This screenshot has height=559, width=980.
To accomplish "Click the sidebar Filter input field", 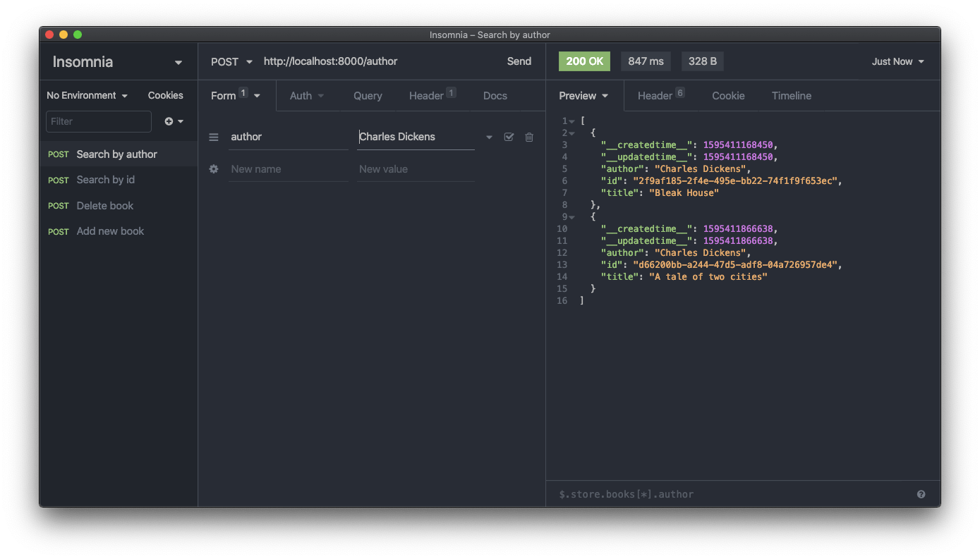I will coord(99,121).
